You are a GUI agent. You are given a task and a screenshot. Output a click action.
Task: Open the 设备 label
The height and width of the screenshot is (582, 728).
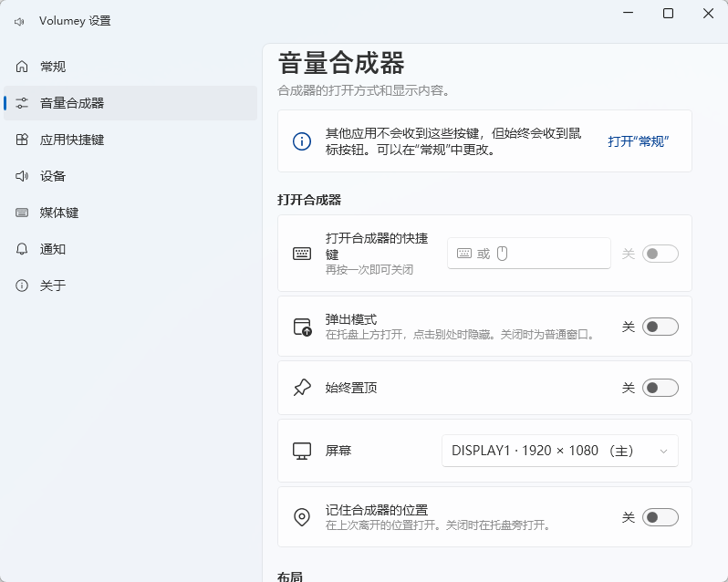(53, 176)
